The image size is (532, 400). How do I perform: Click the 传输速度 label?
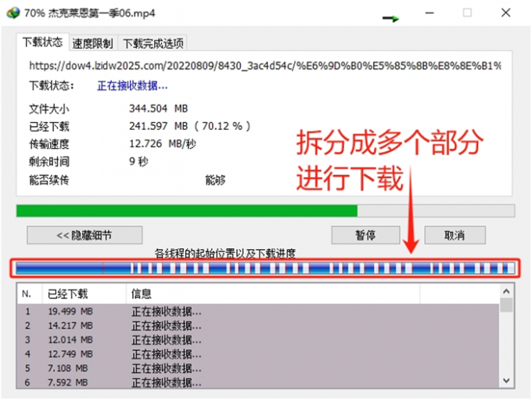coord(49,144)
